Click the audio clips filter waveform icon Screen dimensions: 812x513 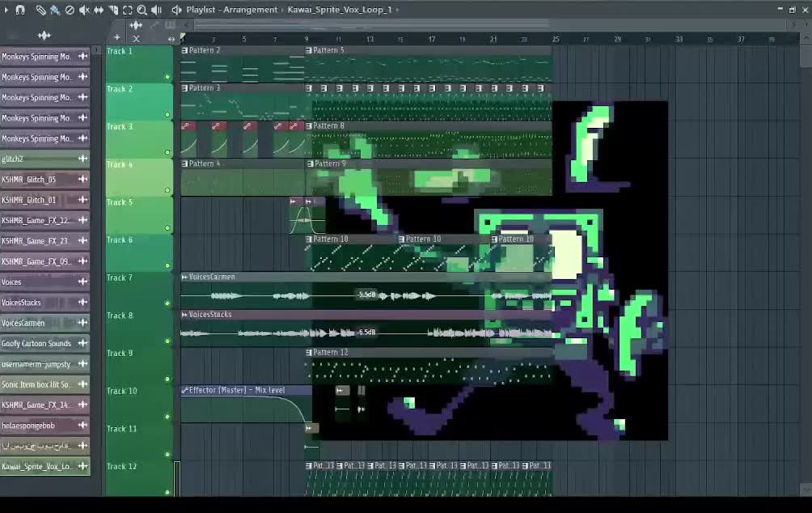(x=136, y=25)
